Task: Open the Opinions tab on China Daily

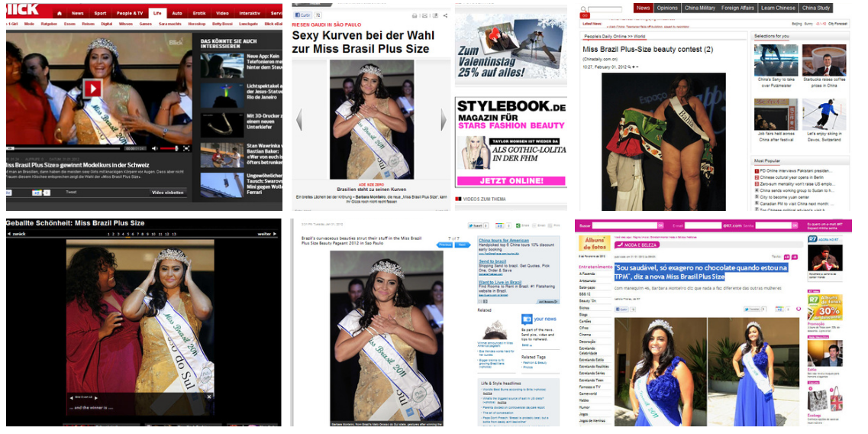Action: pyautogui.click(x=668, y=8)
